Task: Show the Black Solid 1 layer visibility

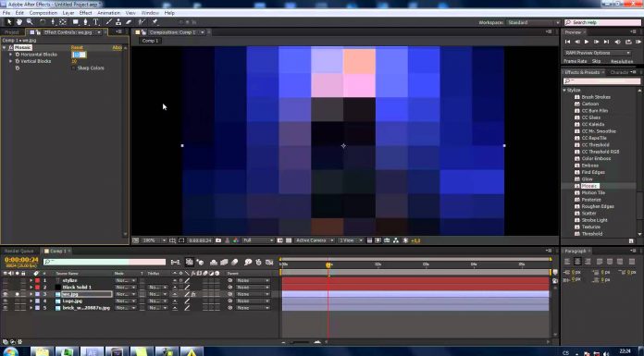Action: pos(6,287)
